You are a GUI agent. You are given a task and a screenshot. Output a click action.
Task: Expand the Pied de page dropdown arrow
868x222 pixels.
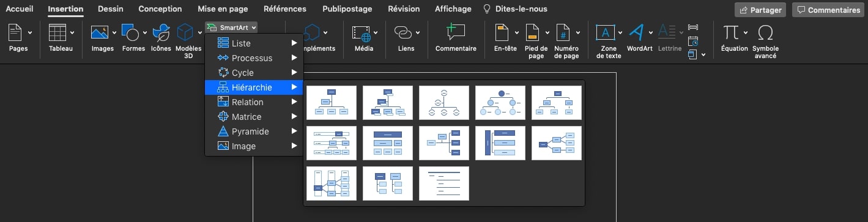pyautogui.click(x=547, y=32)
